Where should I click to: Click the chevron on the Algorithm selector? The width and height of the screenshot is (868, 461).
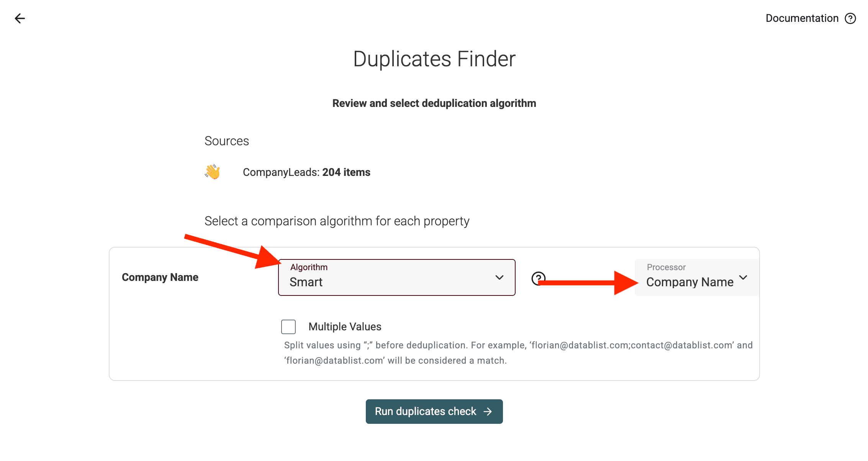(499, 277)
